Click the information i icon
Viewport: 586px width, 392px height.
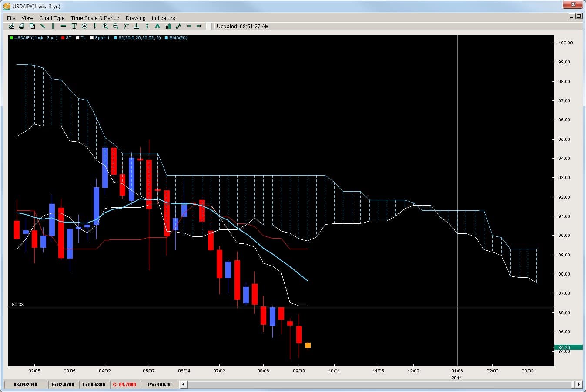pyautogui.click(x=147, y=26)
